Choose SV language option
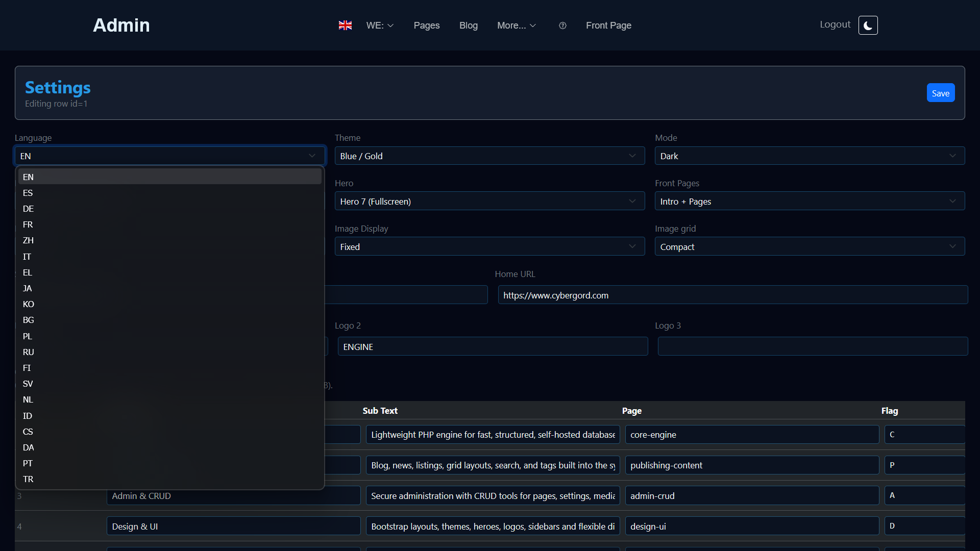The image size is (980, 551). 170,384
